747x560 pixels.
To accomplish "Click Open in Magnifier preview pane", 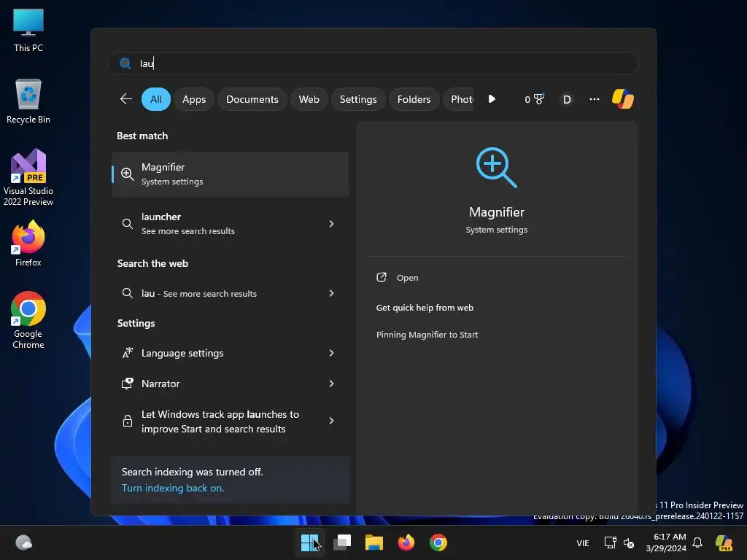I will (x=407, y=278).
